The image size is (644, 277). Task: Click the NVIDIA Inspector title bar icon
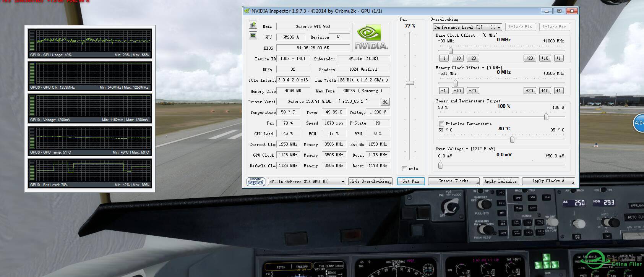coord(247,11)
